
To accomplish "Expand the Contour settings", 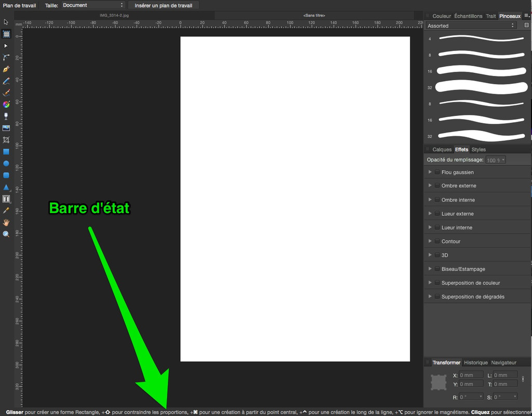I will (x=430, y=241).
